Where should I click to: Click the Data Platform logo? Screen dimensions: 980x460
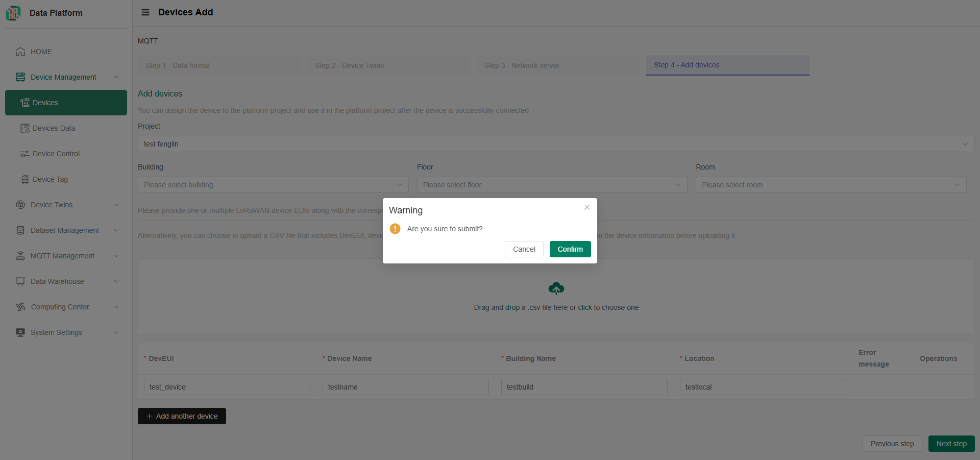pyautogui.click(x=13, y=13)
